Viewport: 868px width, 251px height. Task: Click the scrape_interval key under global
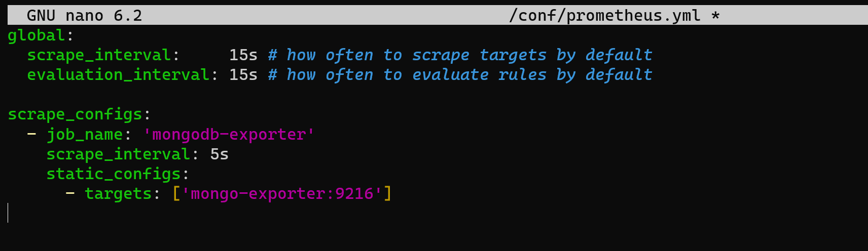tap(99, 55)
